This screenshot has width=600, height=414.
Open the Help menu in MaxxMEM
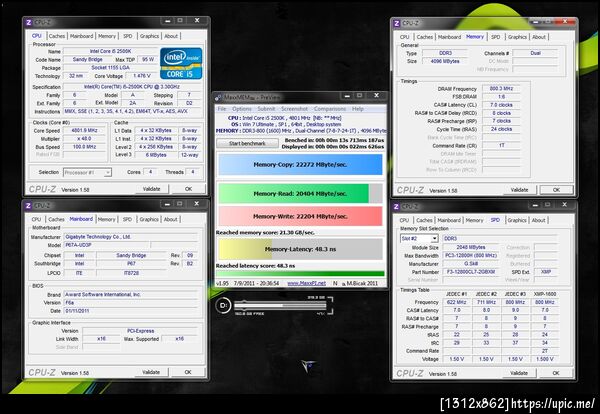(x=358, y=109)
